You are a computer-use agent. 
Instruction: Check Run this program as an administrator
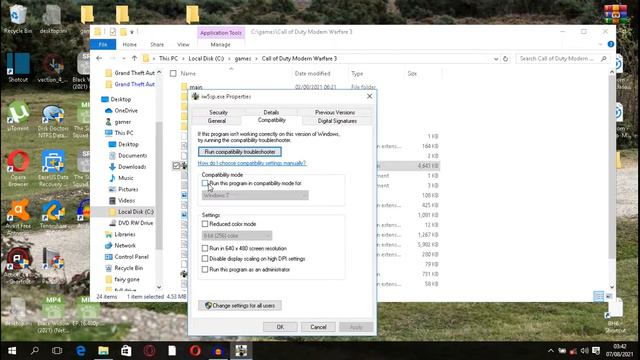205,269
